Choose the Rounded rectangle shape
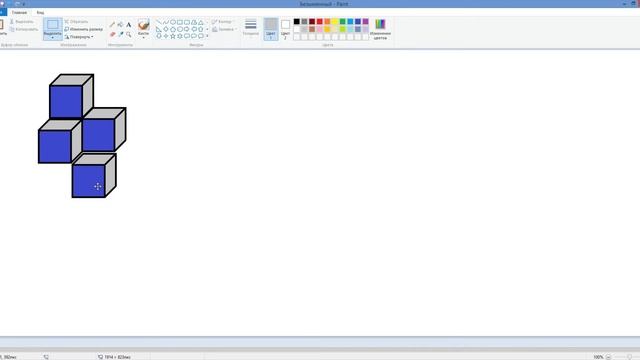The width and height of the screenshot is (640, 360). [x=187, y=22]
